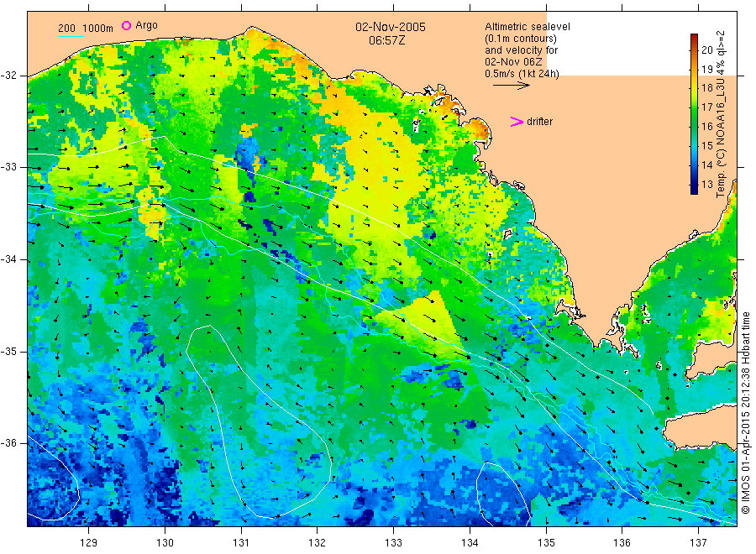The height and width of the screenshot is (554, 756).
Task: Click the 131 longitude axis label
Action: [x=241, y=543]
